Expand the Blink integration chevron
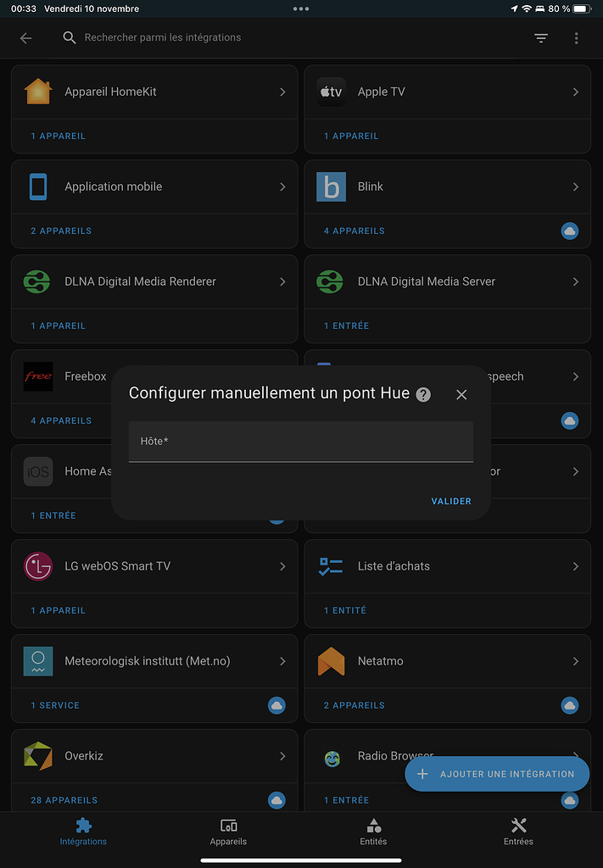This screenshot has height=868, width=603. click(x=576, y=186)
